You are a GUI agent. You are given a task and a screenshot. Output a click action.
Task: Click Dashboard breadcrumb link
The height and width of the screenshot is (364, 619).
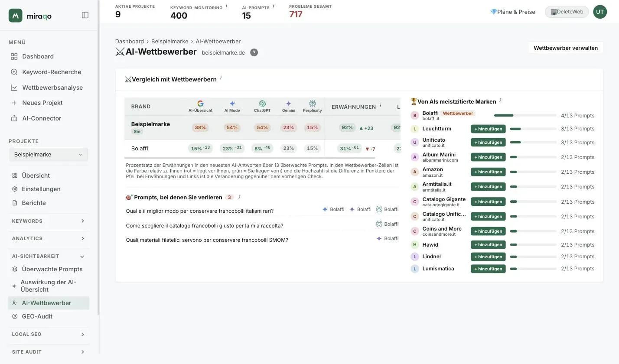coord(129,41)
